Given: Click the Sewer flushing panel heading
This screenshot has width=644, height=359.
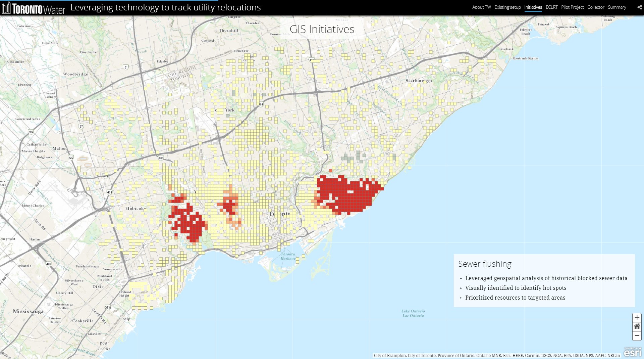Looking at the screenshot, I should 485,264.
